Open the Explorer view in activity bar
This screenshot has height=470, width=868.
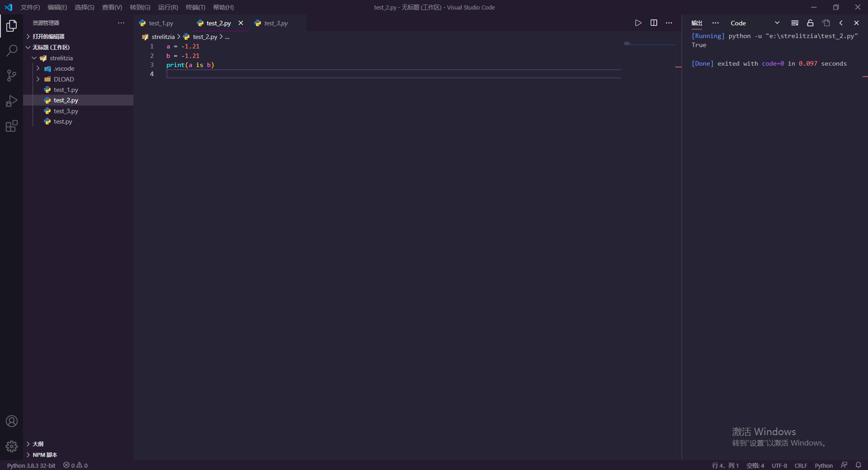click(x=11, y=26)
